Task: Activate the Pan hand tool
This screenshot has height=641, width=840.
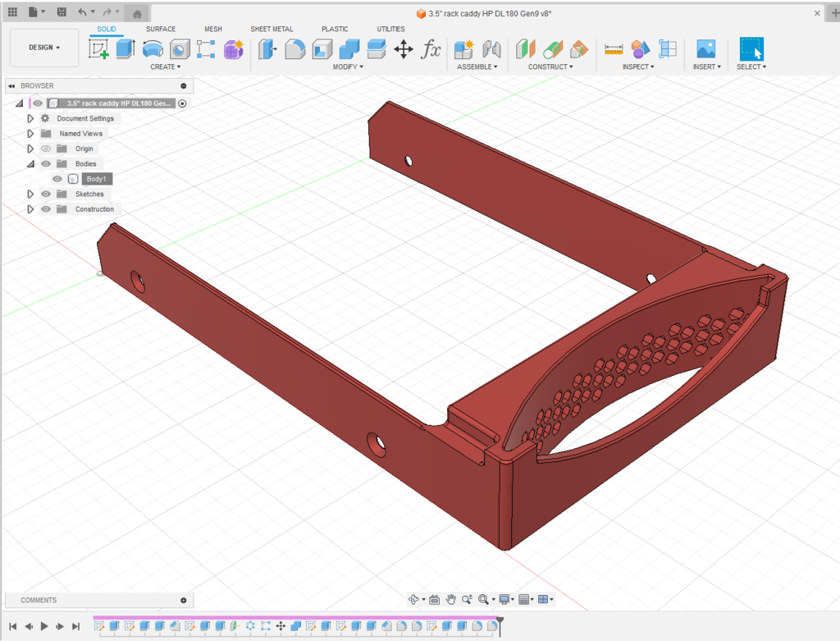Action: coord(450,599)
